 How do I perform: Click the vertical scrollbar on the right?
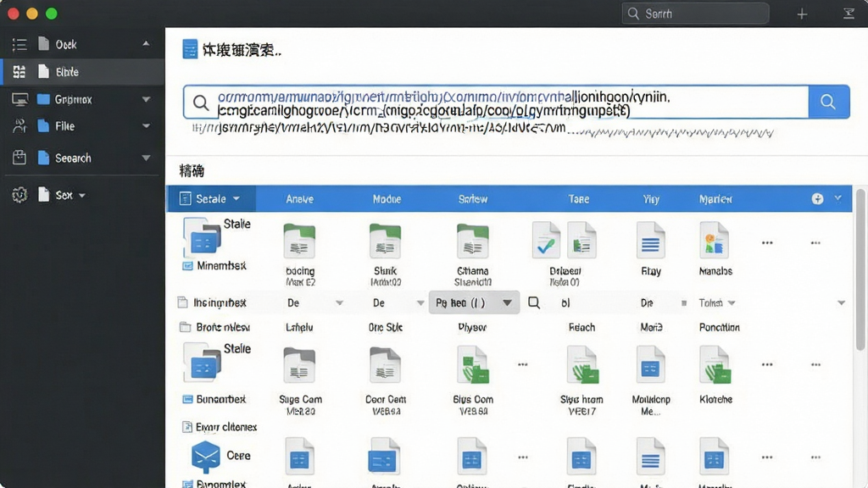[860, 269]
